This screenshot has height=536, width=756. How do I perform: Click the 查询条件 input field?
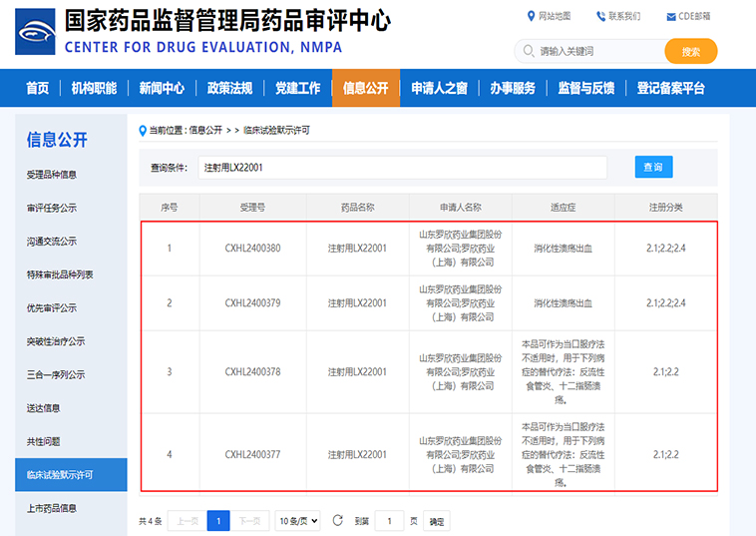[402, 168]
